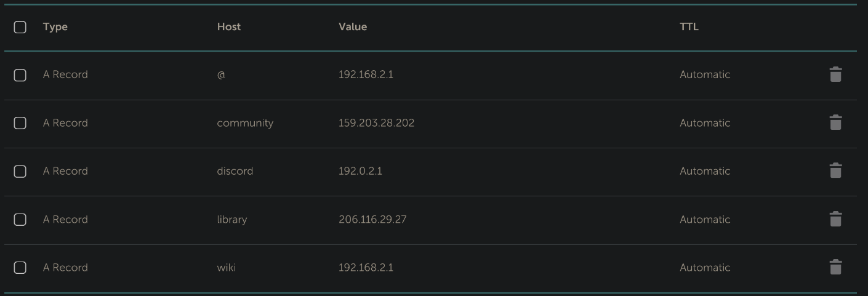Remove the discord A Record

(835, 170)
